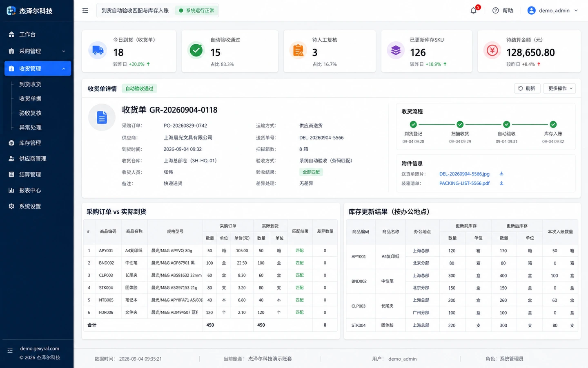The height and width of the screenshot is (368, 588).
Task: Download DEL-20260904-5566.jpg attachment via download icon
Action: point(501,174)
